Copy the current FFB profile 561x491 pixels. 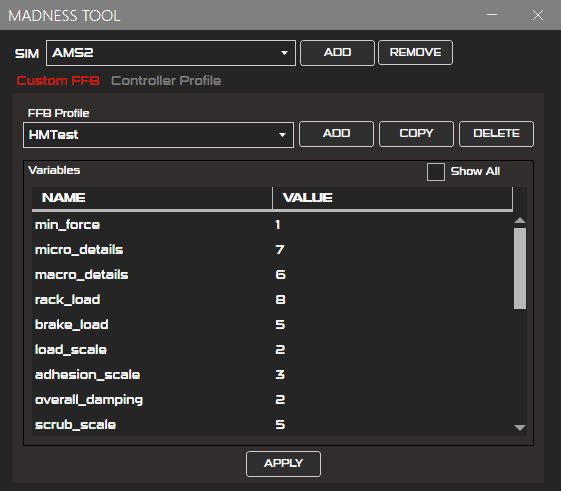point(416,133)
